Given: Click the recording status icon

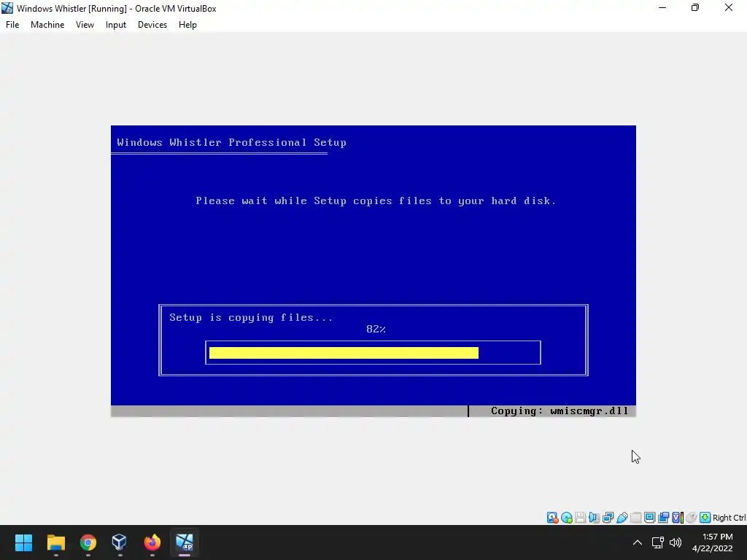Looking at the screenshot, I should (x=663, y=518).
